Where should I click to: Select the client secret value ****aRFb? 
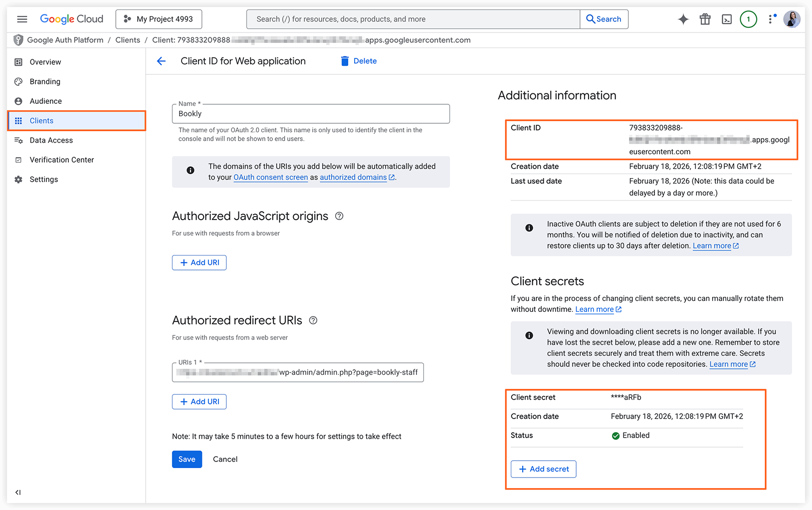pos(626,397)
